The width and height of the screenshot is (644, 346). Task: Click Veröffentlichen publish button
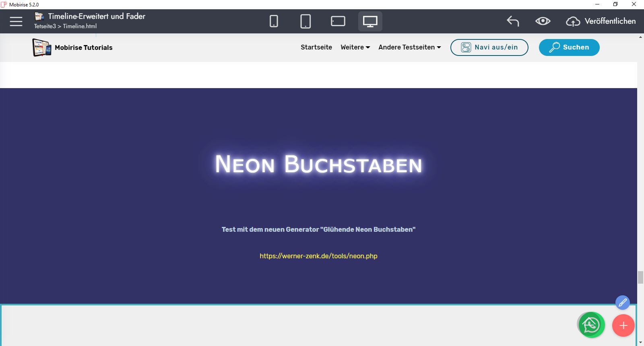pyautogui.click(x=601, y=21)
